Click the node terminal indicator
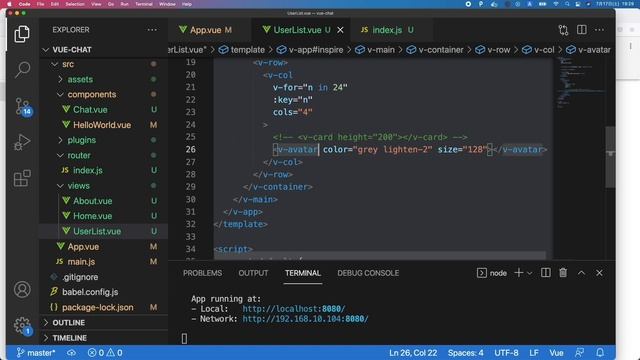Screen dimensions: 640x360 tap(492, 273)
